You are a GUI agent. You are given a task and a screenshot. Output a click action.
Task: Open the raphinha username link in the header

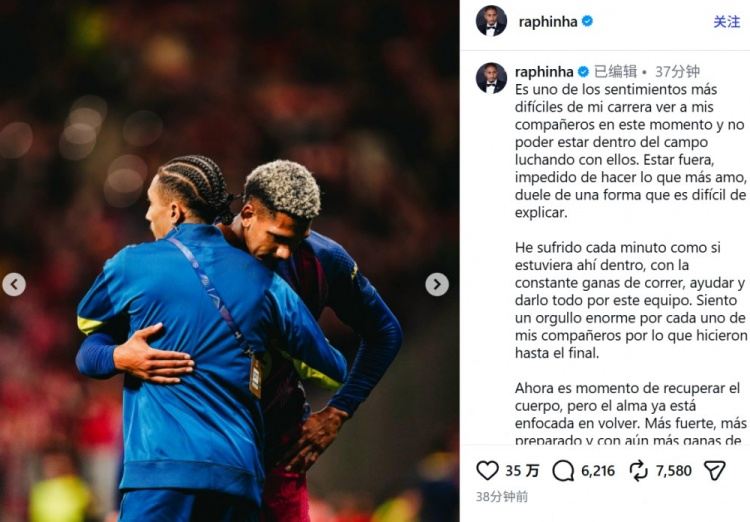coord(548,22)
